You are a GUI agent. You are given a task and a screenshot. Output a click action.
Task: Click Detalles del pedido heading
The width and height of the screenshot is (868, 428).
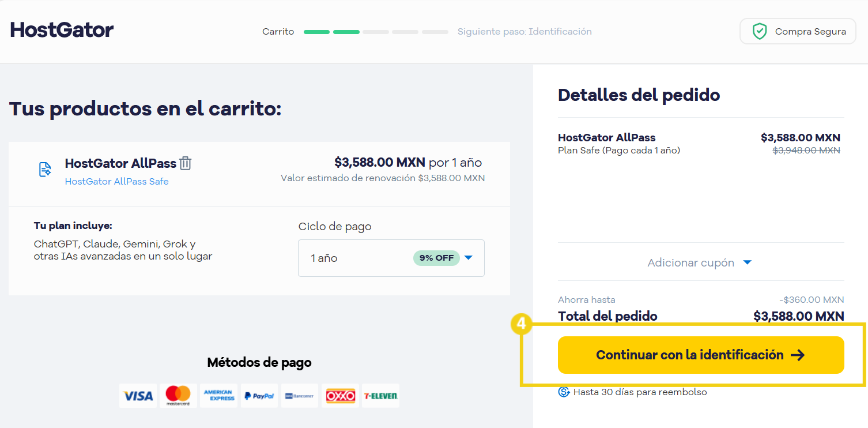click(639, 95)
